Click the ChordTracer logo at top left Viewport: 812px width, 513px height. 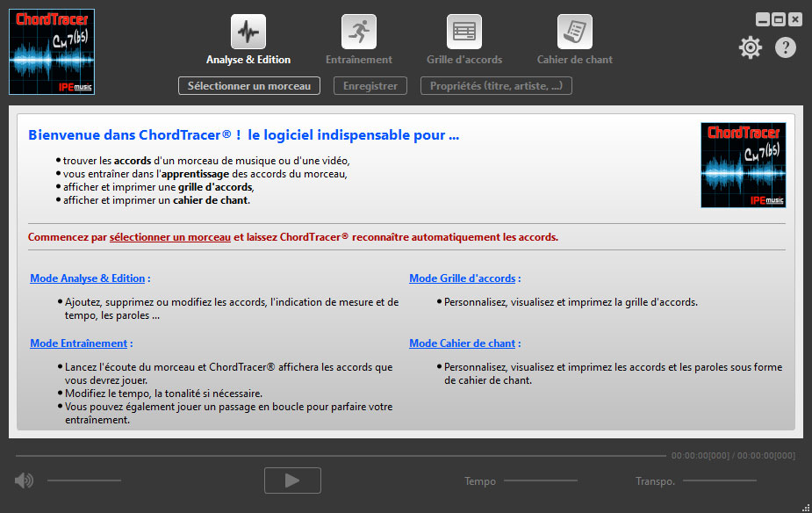52,52
